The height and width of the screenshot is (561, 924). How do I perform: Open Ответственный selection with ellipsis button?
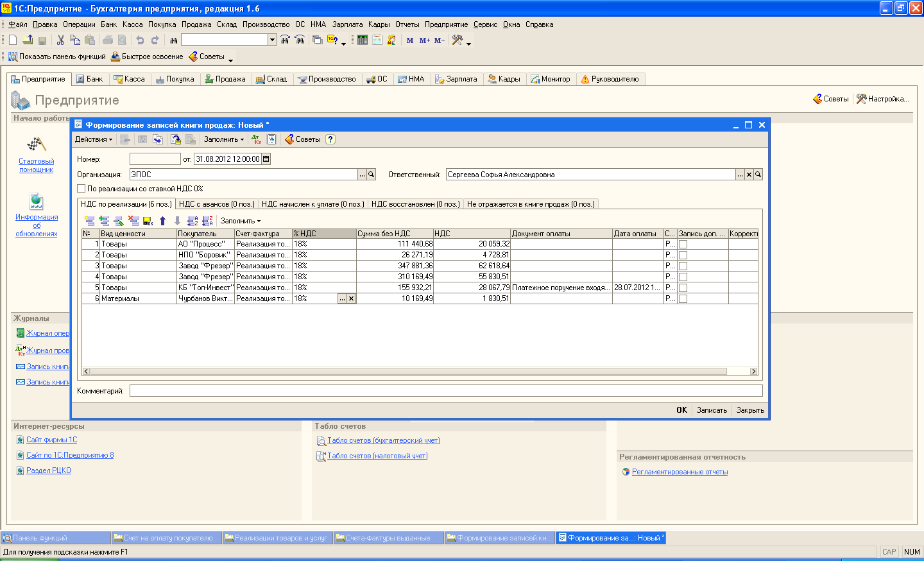[x=740, y=175]
